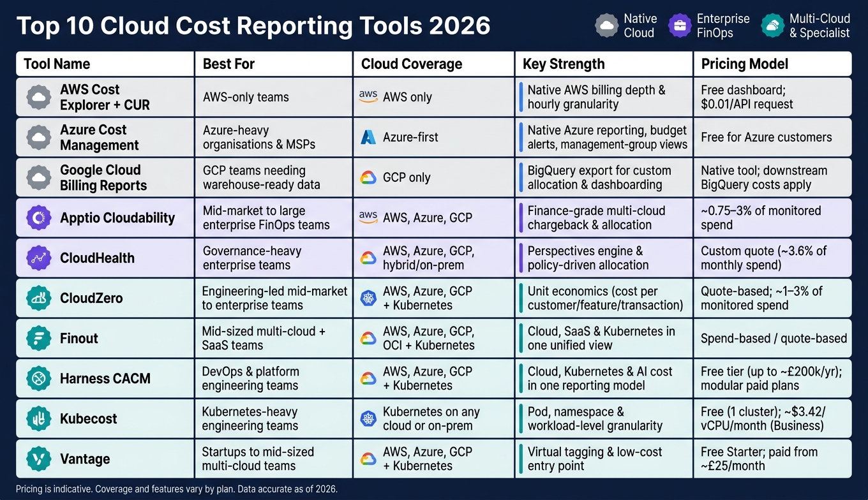Click the 'Native Azure reporting, budget alerts' strength cell
The width and height of the screenshot is (868, 500).
604,137
